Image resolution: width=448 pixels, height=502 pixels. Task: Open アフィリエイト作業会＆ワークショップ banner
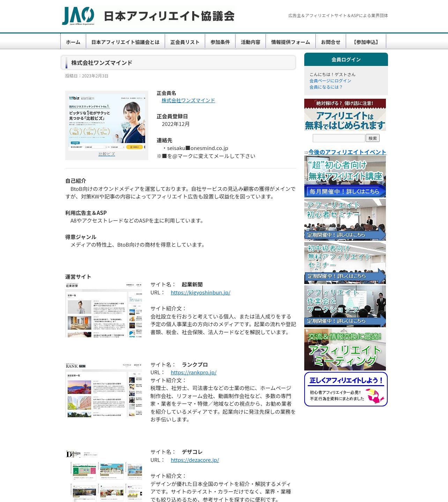[x=345, y=306]
